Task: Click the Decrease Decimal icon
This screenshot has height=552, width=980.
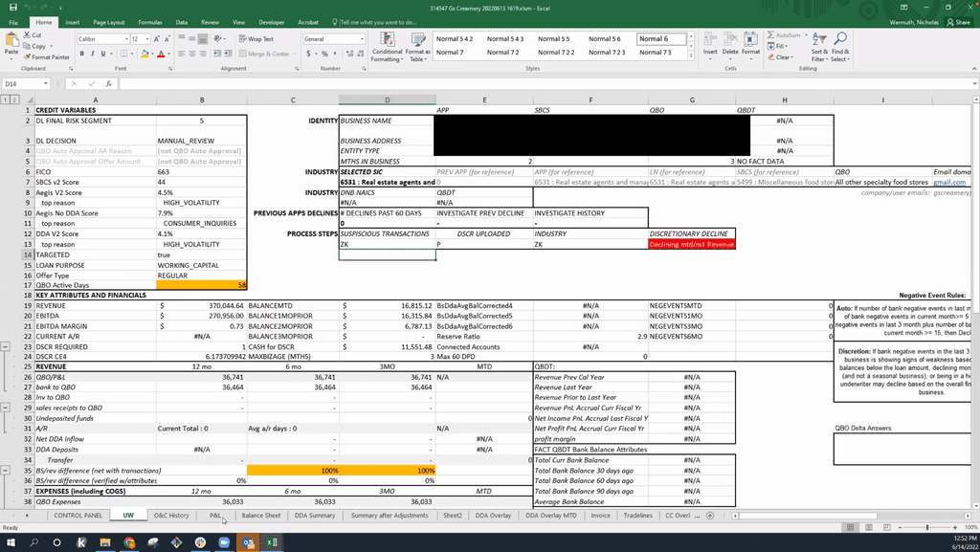Action: 361,54
